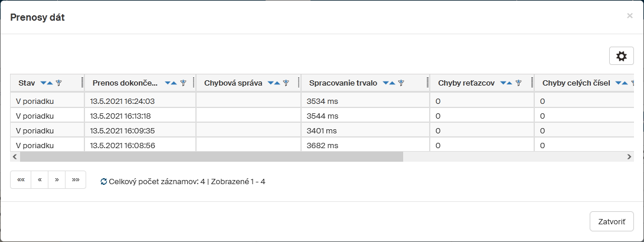Go to previous page of records
The height and width of the screenshot is (242, 644).
click(x=40, y=179)
